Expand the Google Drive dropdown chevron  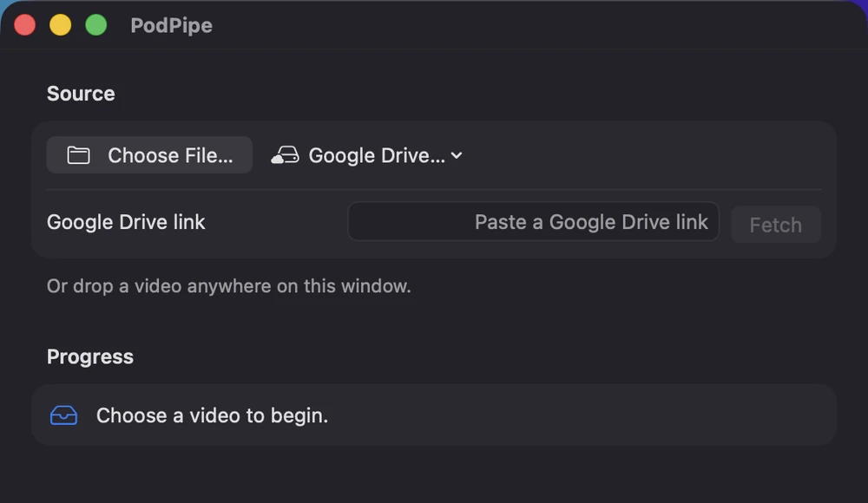click(x=457, y=156)
